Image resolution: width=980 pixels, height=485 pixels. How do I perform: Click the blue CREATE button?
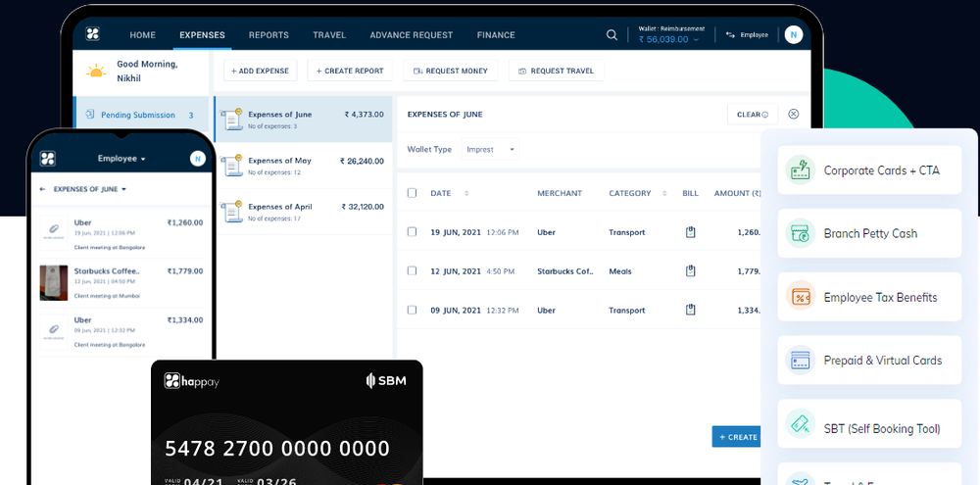coord(738,437)
